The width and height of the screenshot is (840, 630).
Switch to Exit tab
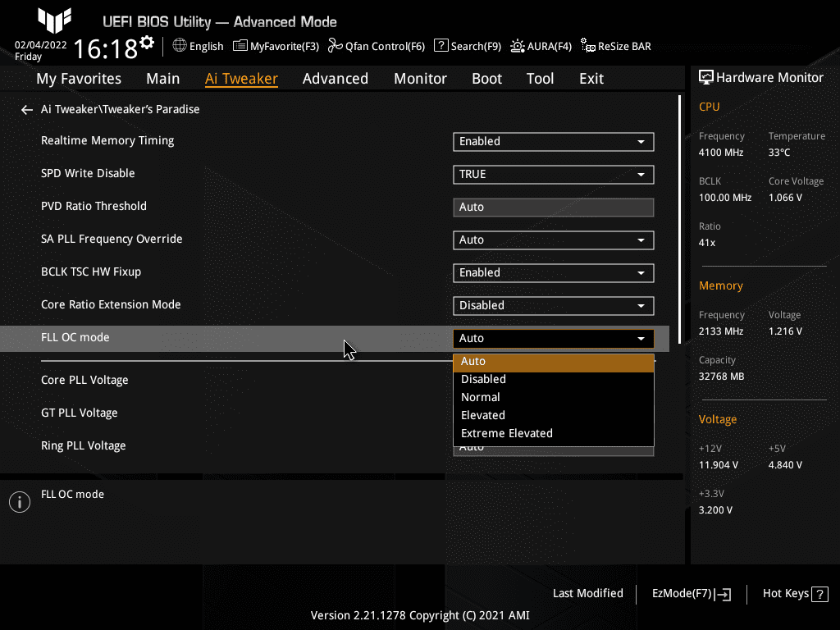click(591, 79)
